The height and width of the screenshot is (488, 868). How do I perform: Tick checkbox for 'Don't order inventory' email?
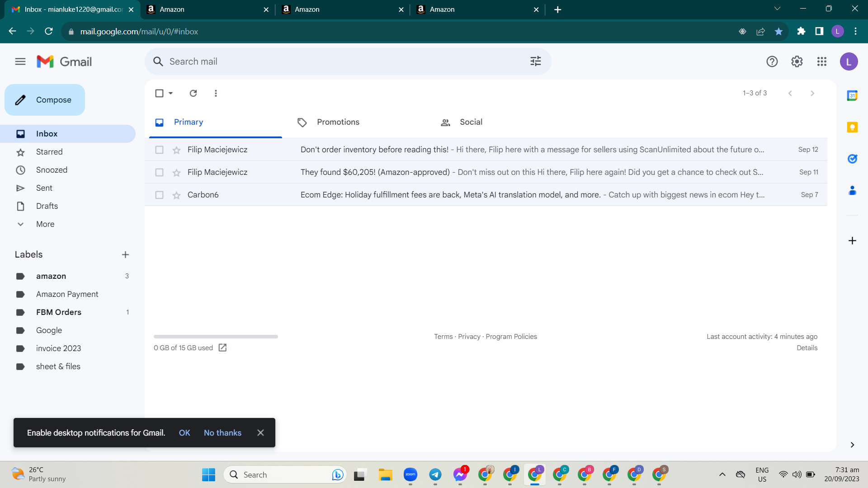coord(159,150)
